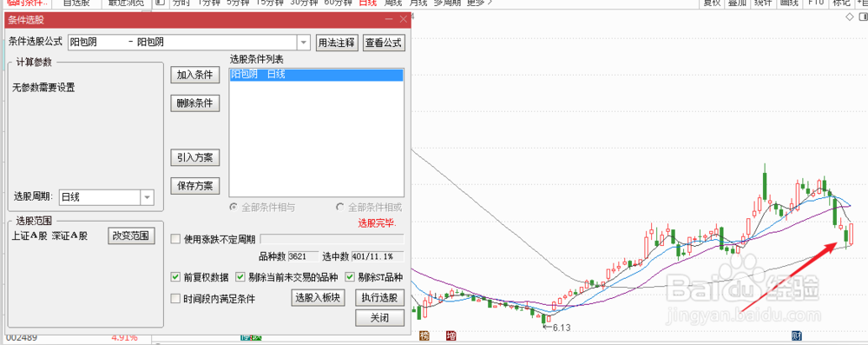Image resolution: width=868 pixels, height=345 pixels.
Task: Click 品种数 value 3621
Action: click(x=303, y=257)
